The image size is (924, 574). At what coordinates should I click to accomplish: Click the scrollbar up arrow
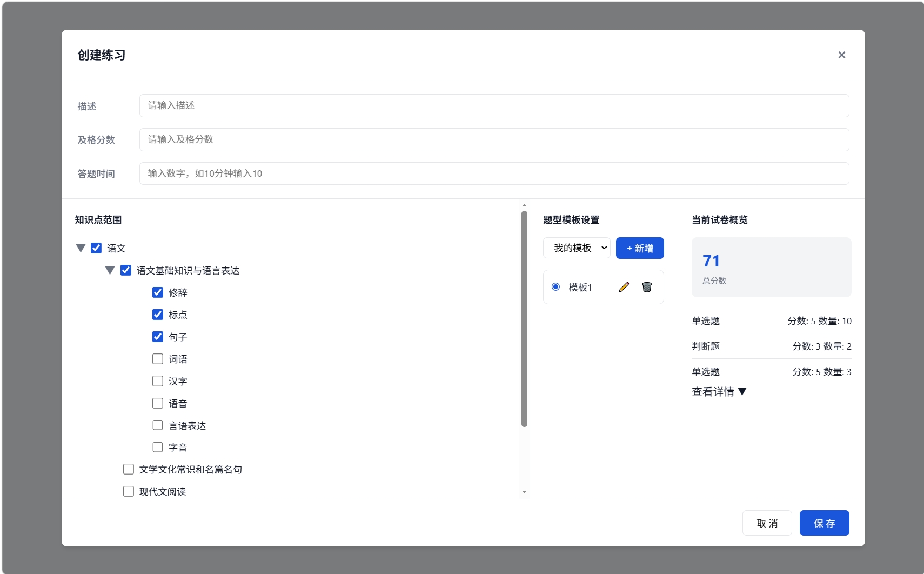[524, 205]
